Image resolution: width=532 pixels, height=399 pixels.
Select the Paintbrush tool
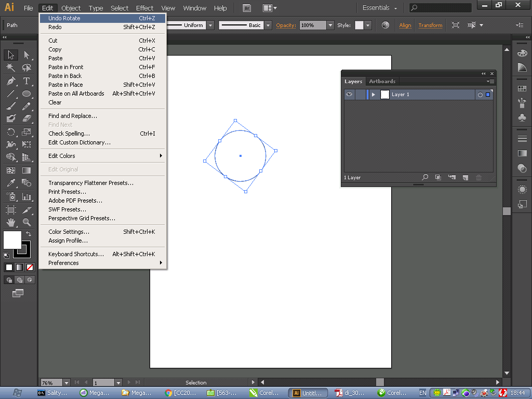coord(10,106)
